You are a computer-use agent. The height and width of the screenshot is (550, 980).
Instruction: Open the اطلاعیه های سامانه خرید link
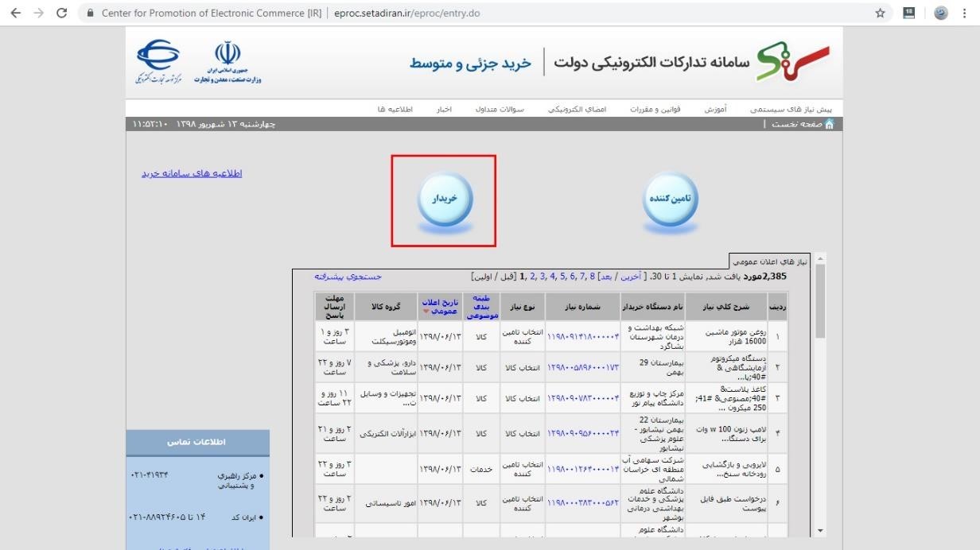[x=192, y=173]
